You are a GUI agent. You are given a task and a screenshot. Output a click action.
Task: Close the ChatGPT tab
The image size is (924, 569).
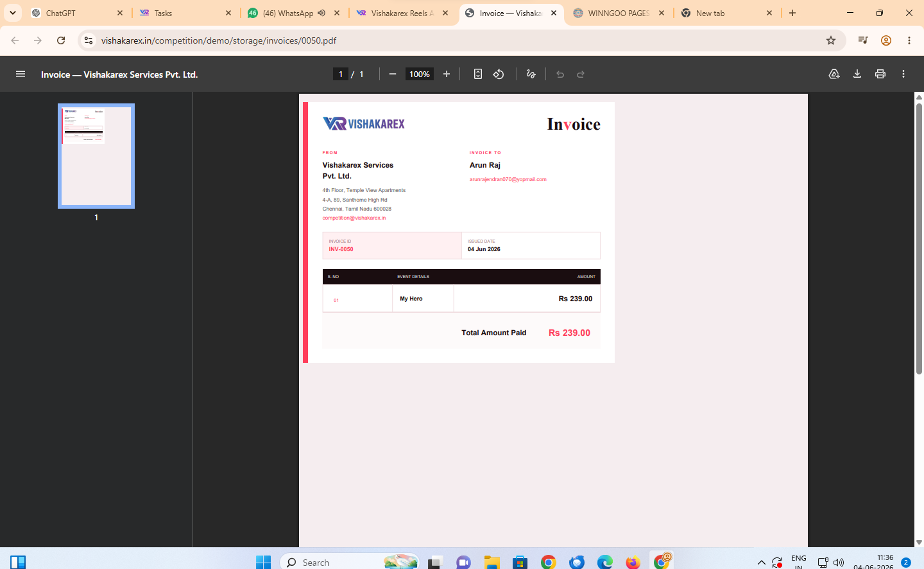(120, 13)
